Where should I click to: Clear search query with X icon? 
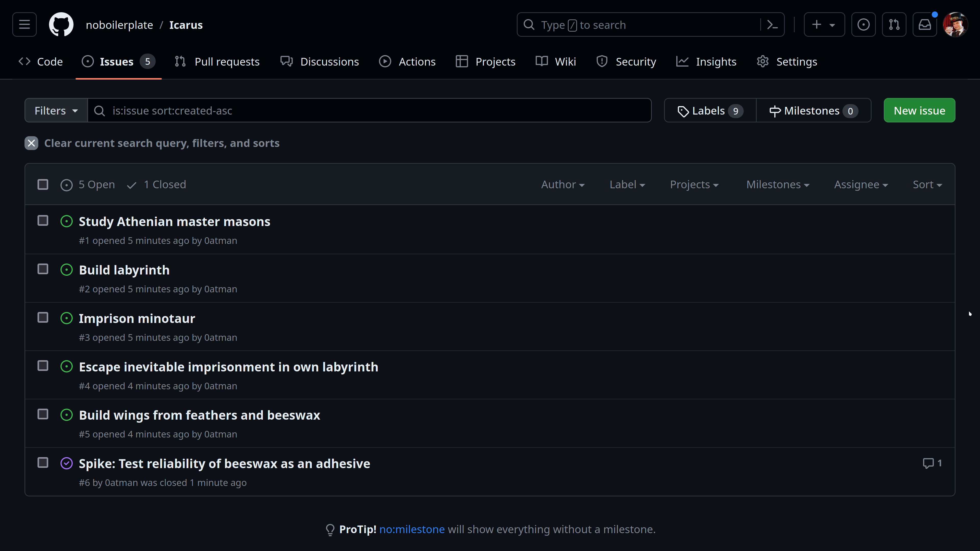pyautogui.click(x=31, y=143)
